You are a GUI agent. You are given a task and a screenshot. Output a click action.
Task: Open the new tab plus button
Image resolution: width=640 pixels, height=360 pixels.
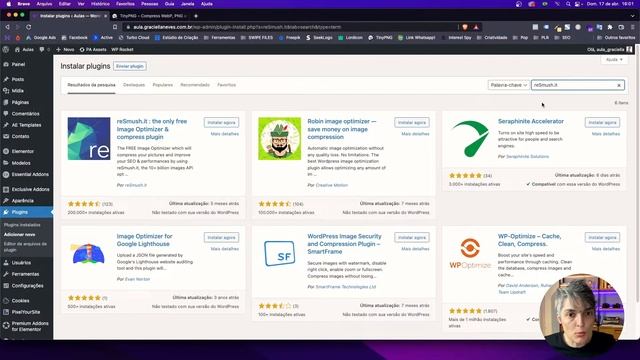[x=196, y=16]
